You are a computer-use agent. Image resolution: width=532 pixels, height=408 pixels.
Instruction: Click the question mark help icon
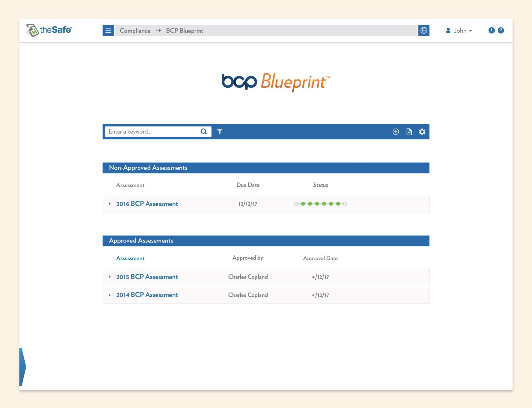pos(501,30)
